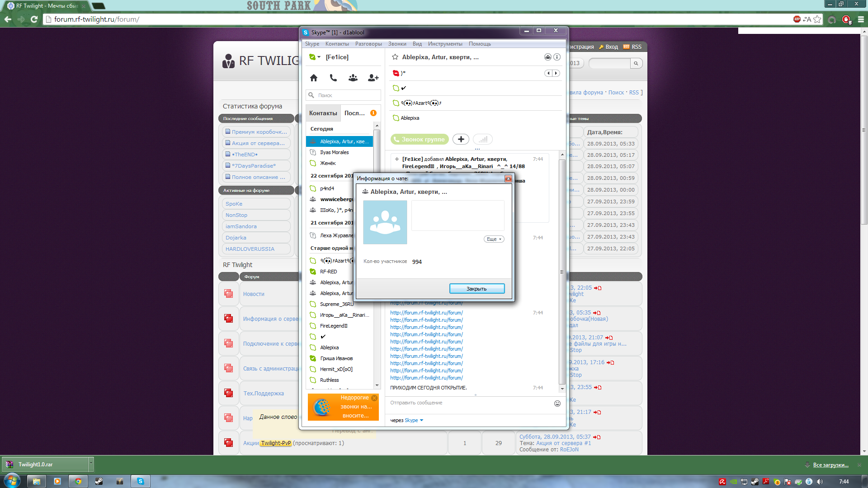
Task: Click the Adblock Plus icon in the address bar
Action: coord(797,19)
